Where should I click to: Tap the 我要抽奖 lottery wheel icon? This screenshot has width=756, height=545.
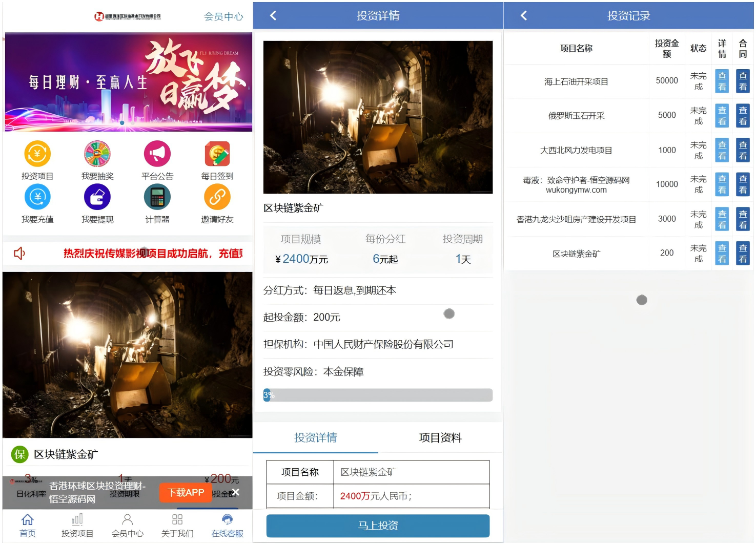pyautogui.click(x=97, y=154)
